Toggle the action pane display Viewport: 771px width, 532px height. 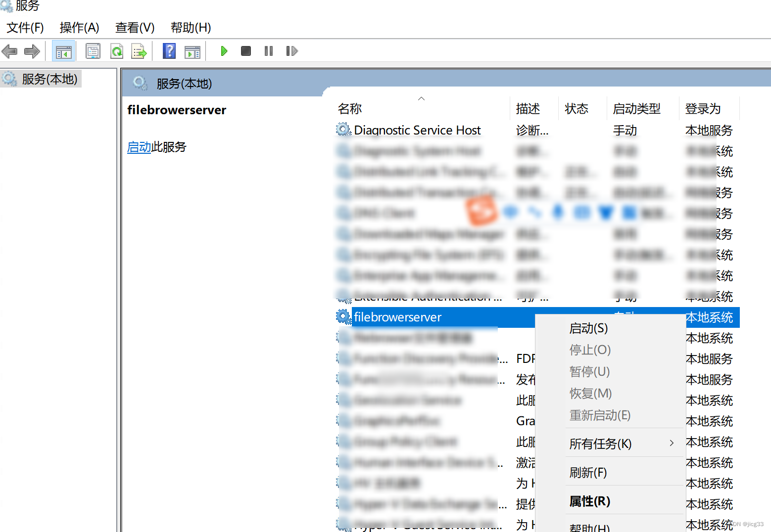coord(193,51)
